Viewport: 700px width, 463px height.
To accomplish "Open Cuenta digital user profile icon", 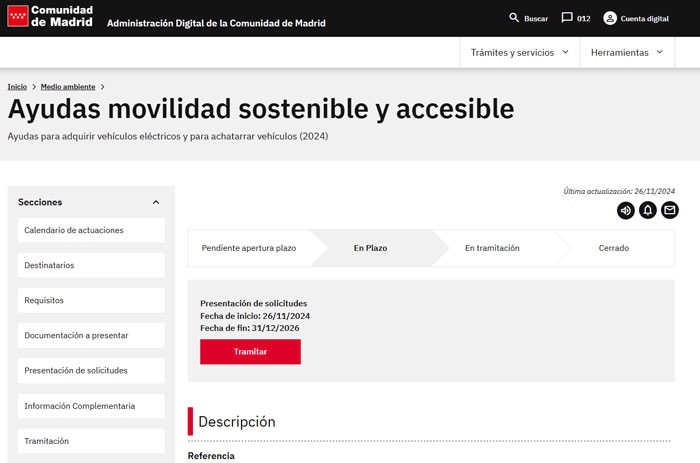I will click(x=610, y=18).
